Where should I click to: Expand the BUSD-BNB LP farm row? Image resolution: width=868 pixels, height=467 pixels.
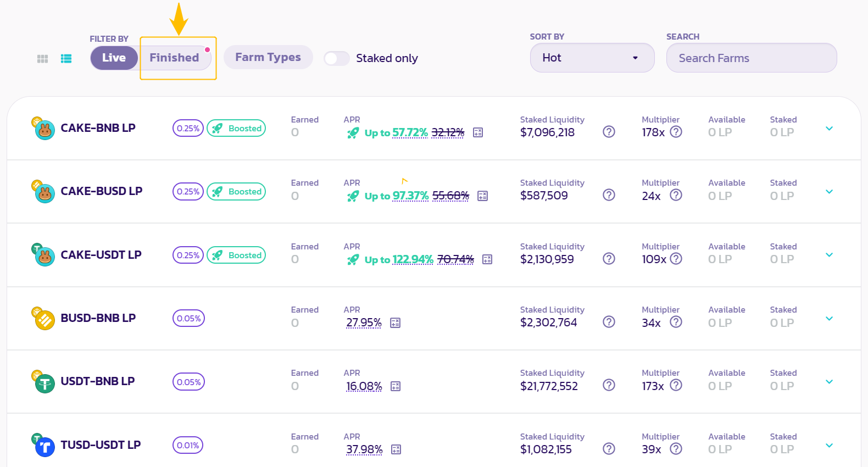tap(830, 319)
